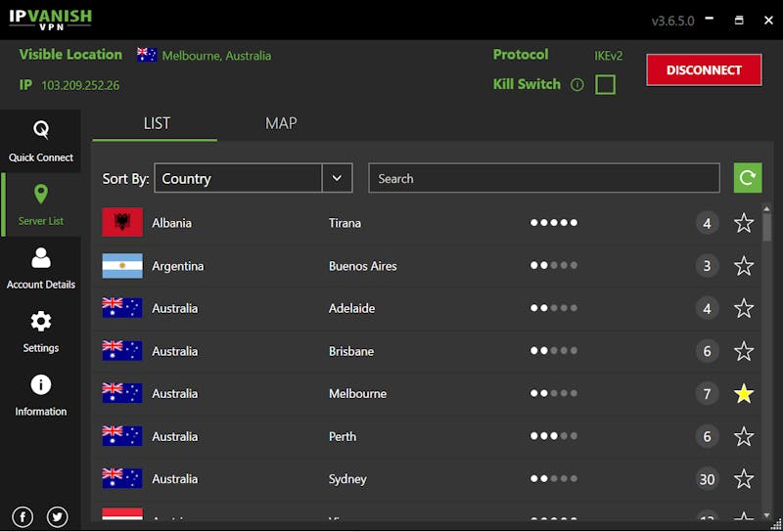This screenshot has height=532, width=783.
Task: Select the Perth city name
Action: [343, 437]
